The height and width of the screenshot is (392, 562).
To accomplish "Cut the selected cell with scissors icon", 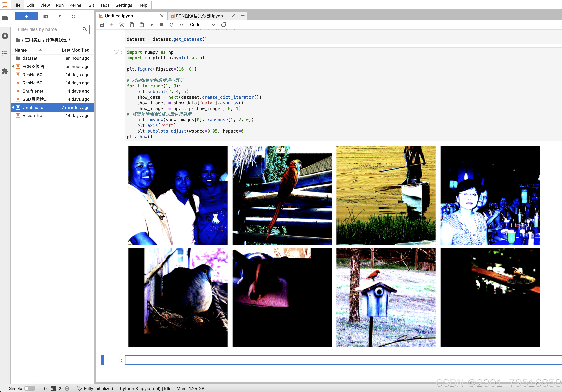I will tap(122, 25).
